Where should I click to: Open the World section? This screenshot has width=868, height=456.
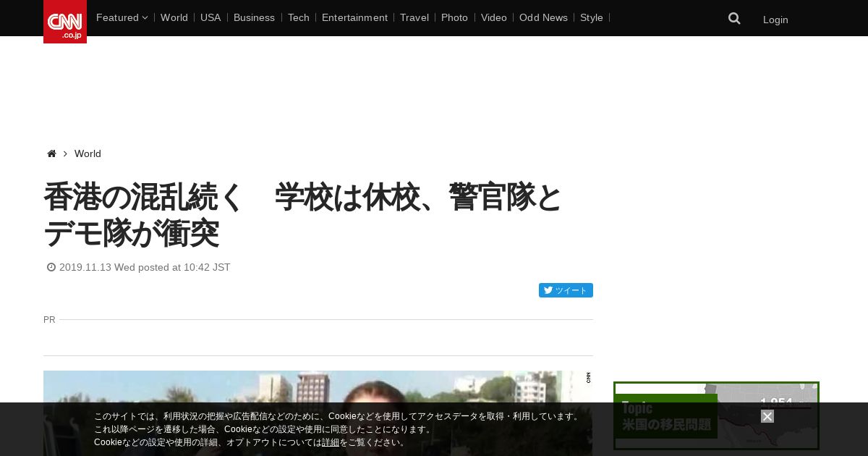coord(174,17)
